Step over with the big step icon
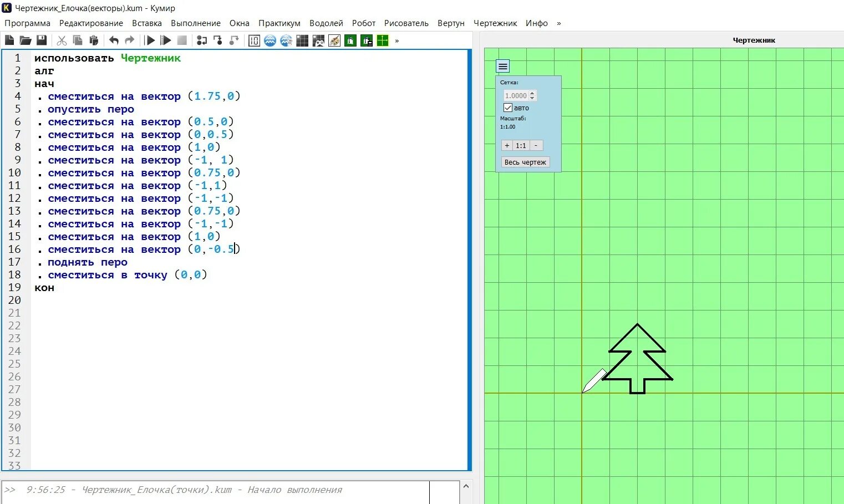This screenshot has width=844, height=504. (x=202, y=40)
